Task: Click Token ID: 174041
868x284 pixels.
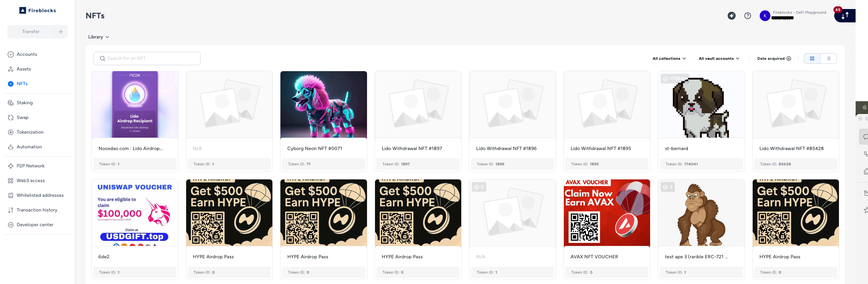Action: coord(681,164)
